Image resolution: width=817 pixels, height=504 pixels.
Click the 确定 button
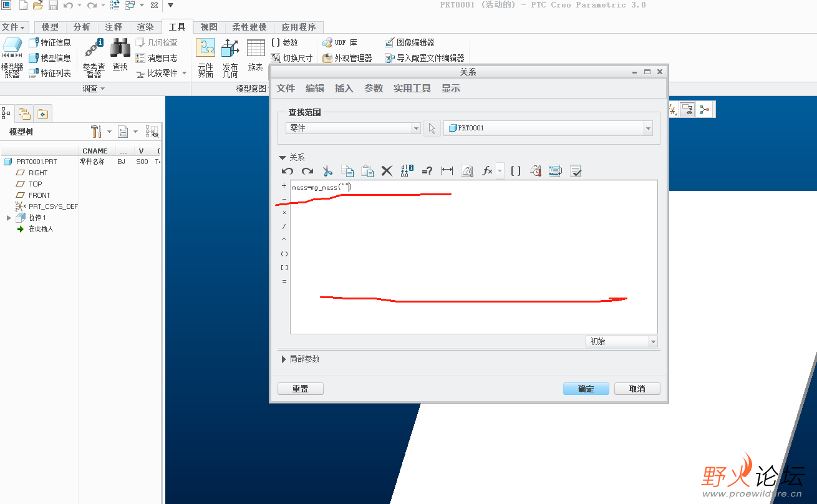(x=586, y=389)
